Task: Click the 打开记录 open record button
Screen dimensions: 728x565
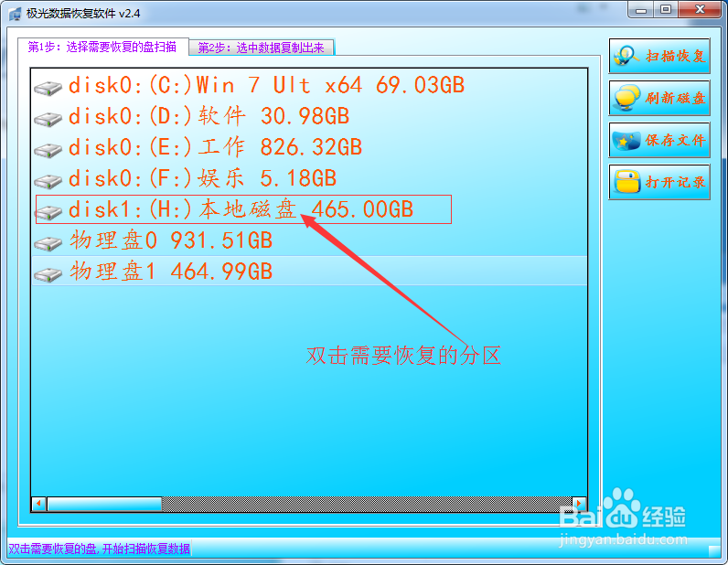Action: coord(659,182)
